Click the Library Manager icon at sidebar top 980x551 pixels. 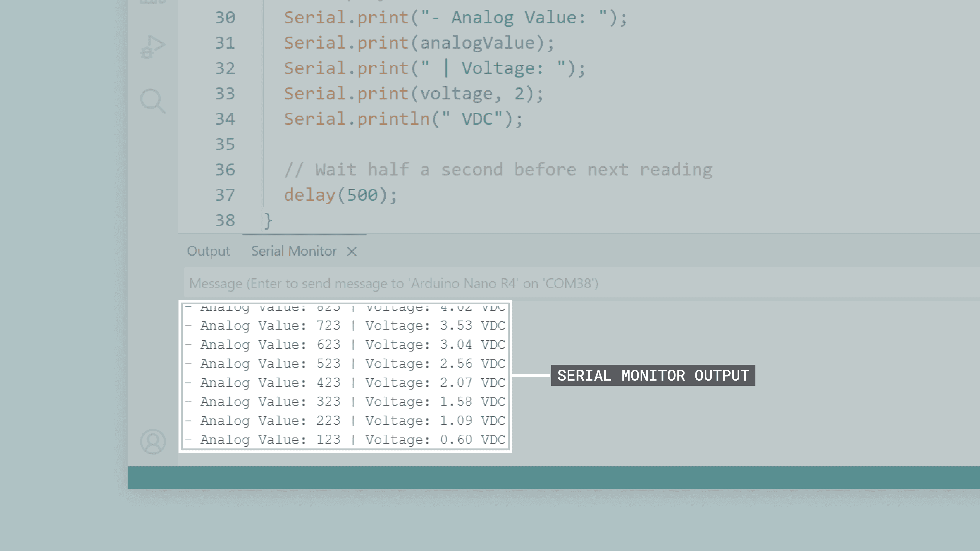point(153,2)
